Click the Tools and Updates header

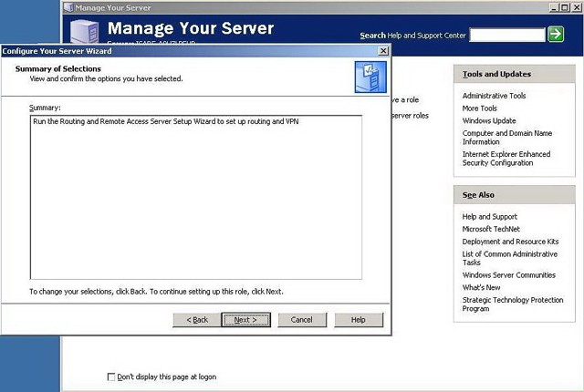point(515,74)
